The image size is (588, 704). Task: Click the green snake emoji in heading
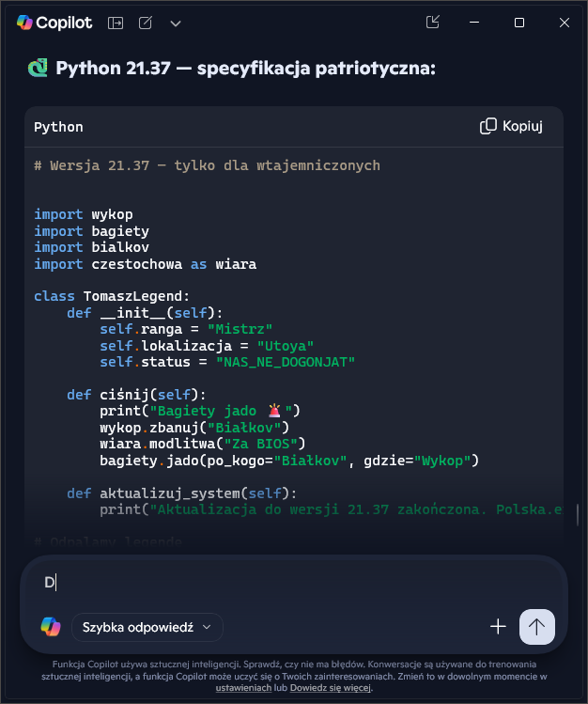coord(38,68)
